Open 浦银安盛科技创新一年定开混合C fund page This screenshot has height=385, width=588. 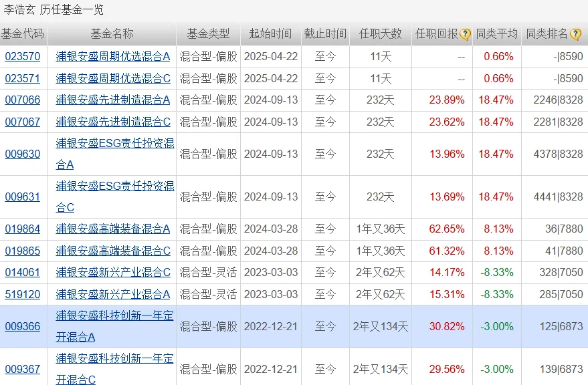[x=115, y=369]
